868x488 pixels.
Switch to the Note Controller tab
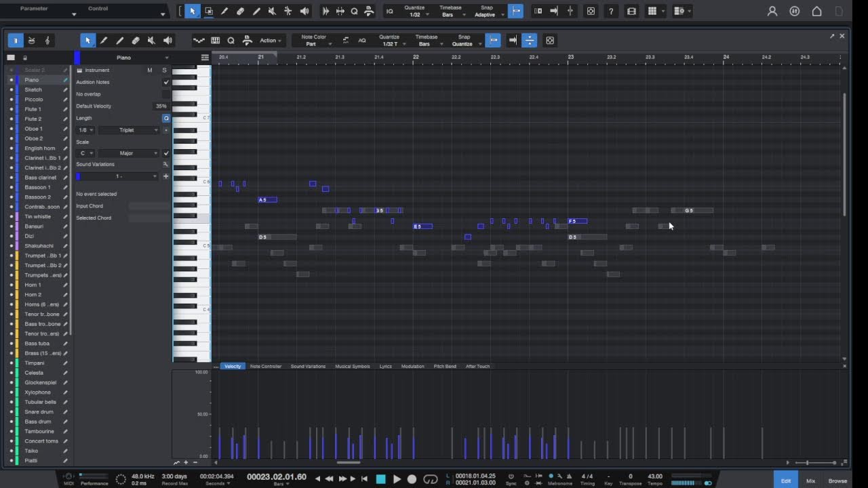pos(266,366)
